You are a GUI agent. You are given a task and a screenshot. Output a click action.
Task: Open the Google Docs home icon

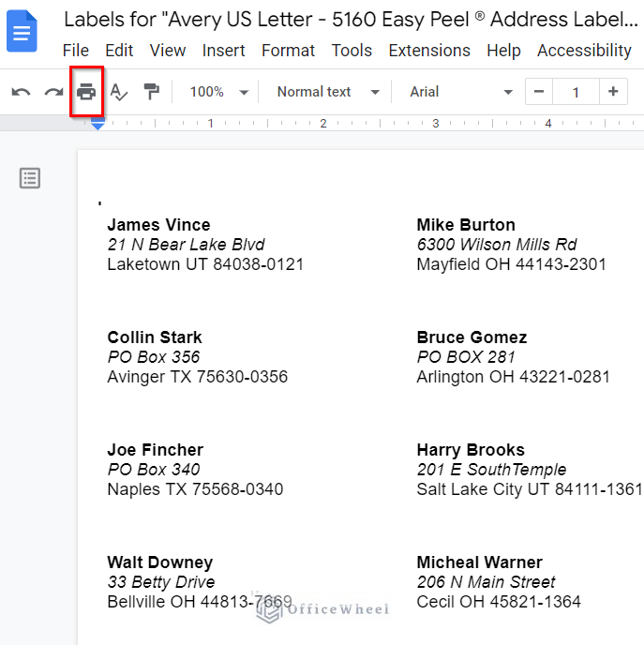(x=22, y=32)
